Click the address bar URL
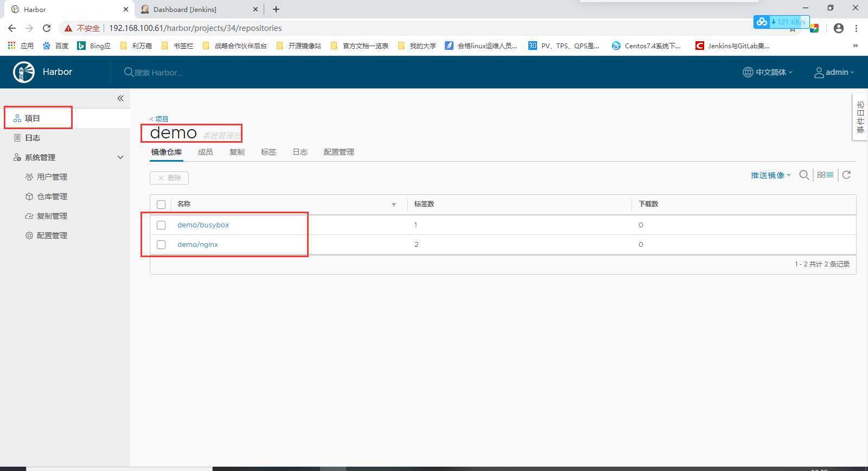The image size is (868, 471). (195, 28)
